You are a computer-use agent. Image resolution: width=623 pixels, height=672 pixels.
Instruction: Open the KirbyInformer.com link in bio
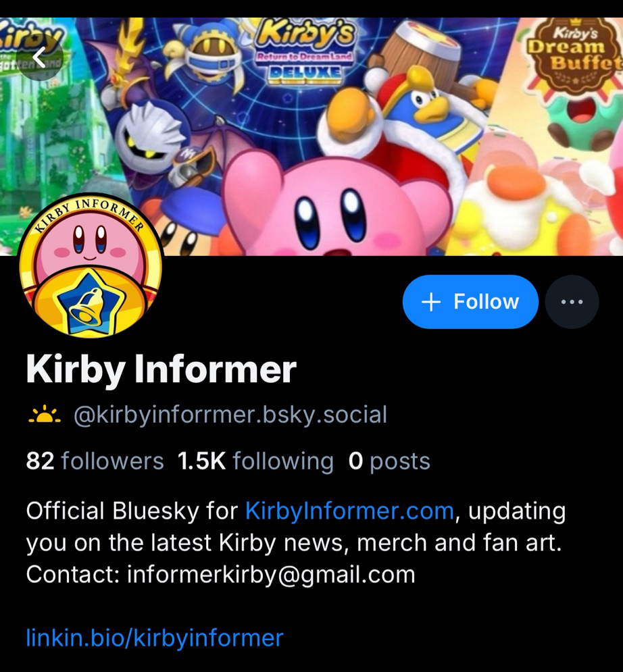pos(349,511)
